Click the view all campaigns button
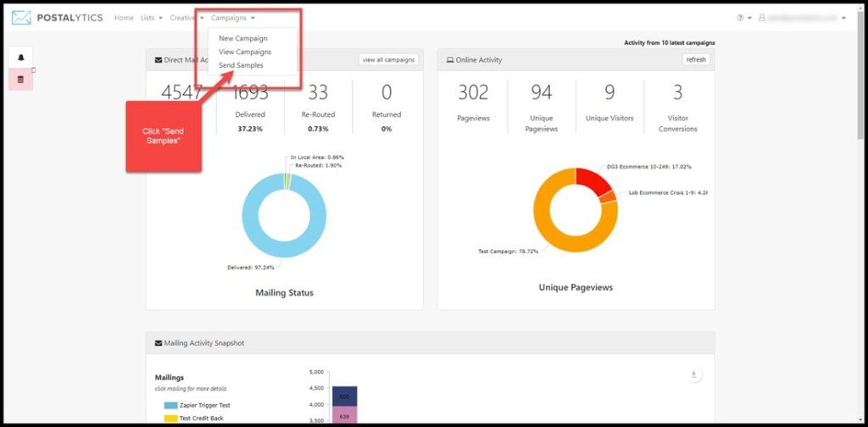This screenshot has width=868, height=427. [388, 60]
